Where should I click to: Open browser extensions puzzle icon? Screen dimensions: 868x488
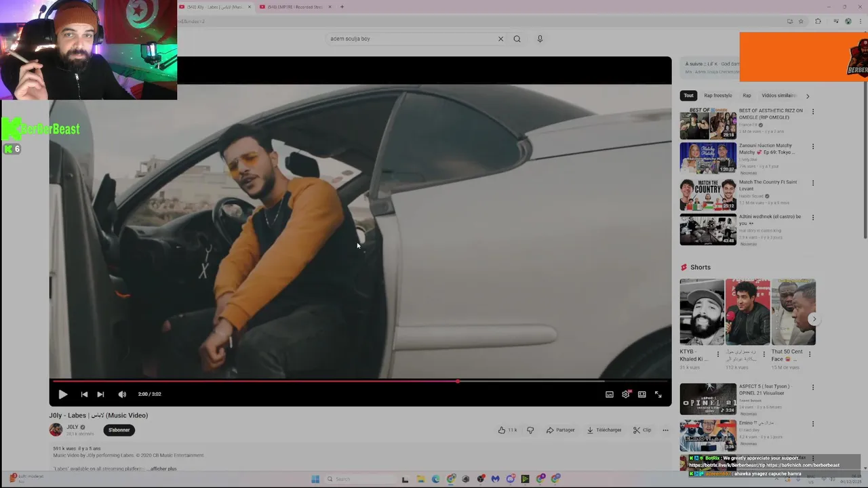click(x=818, y=21)
